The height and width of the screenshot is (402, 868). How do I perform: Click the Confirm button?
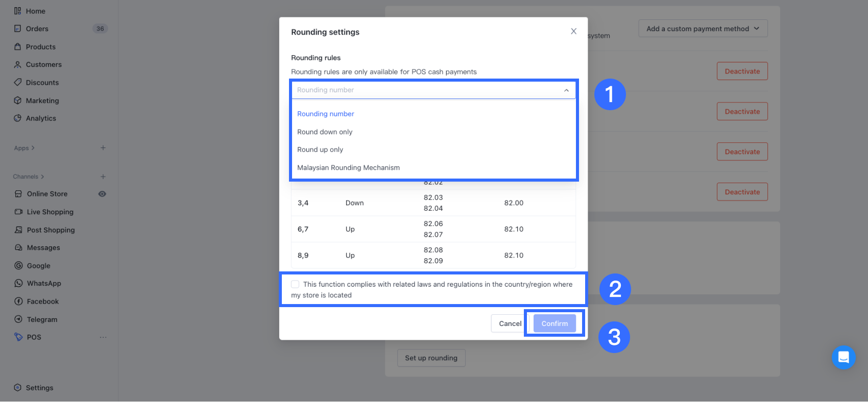[554, 323]
